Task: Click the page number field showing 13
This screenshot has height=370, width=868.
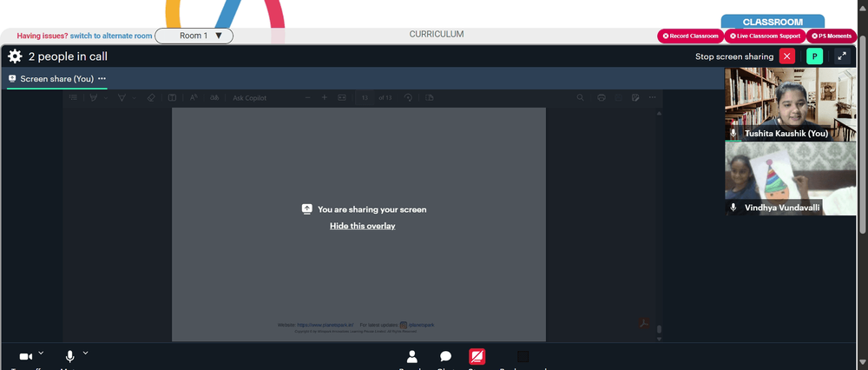Action: [365, 98]
